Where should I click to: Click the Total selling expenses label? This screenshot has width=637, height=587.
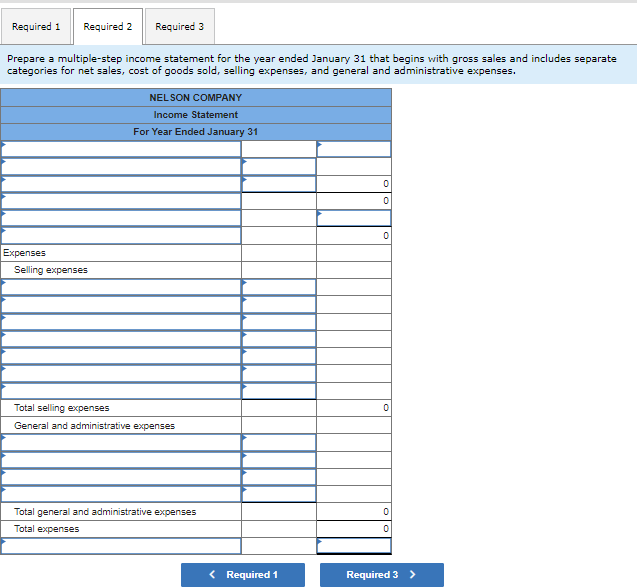[62, 408]
